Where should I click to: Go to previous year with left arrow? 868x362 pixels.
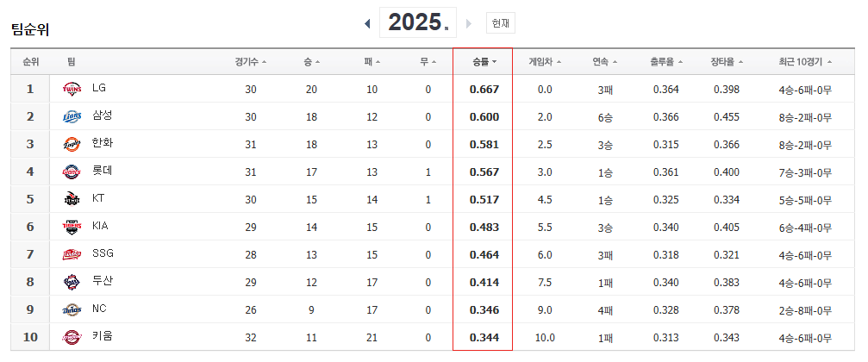point(367,24)
